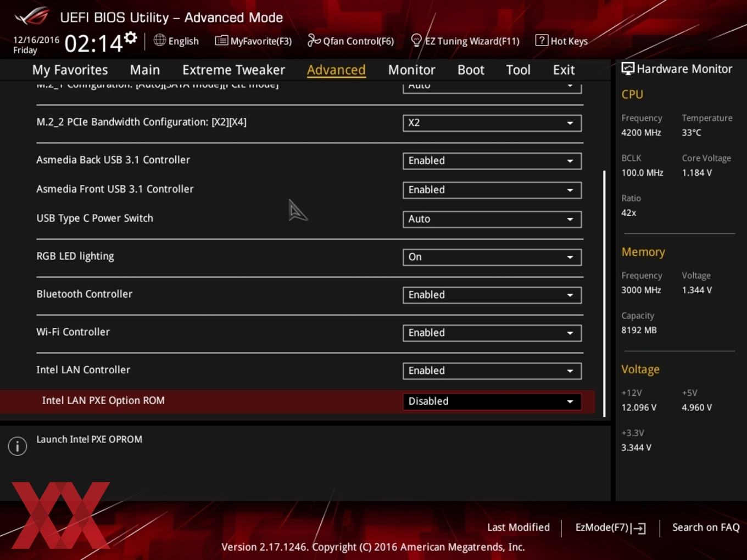747x560 pixels.
Task: Open the clock settings gear icon
Action: pyautogui.click(x=130, y=37)
